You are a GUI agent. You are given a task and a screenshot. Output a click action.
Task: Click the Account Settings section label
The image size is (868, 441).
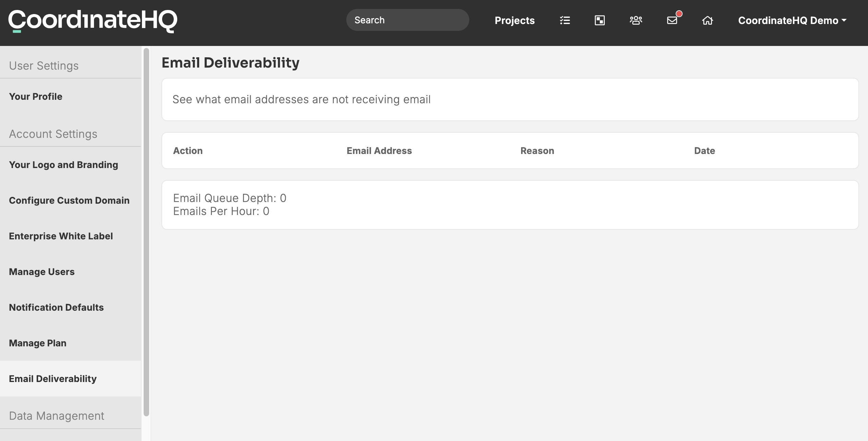point(53,134)
